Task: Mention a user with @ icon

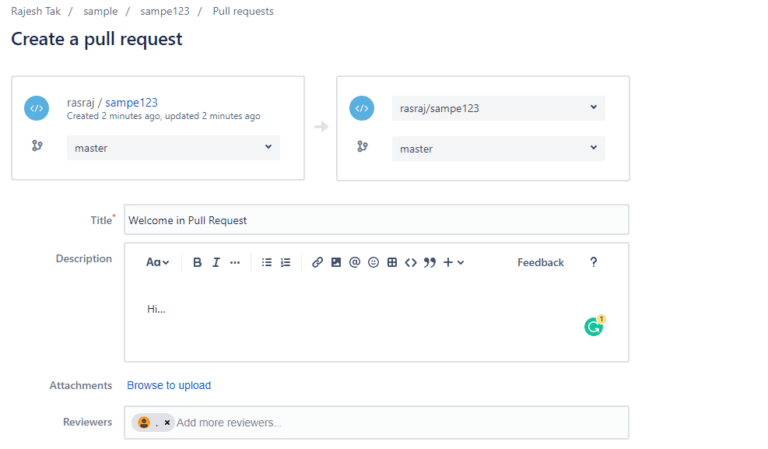Action: click(355, 262)
